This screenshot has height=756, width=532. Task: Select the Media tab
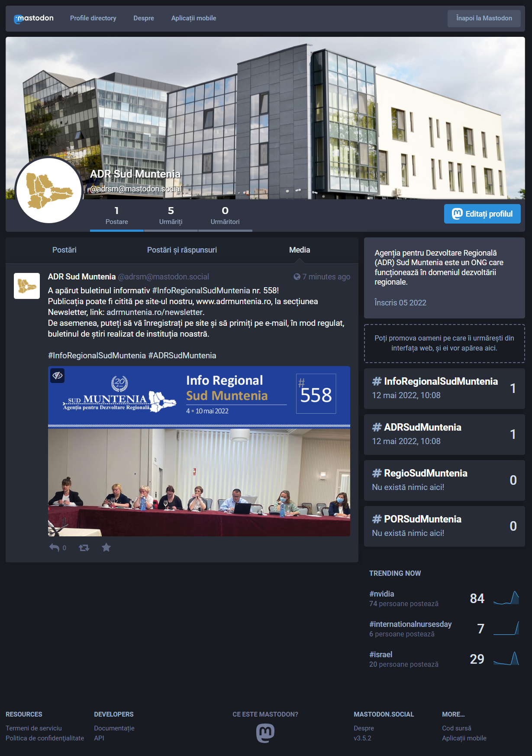(300, 250)
